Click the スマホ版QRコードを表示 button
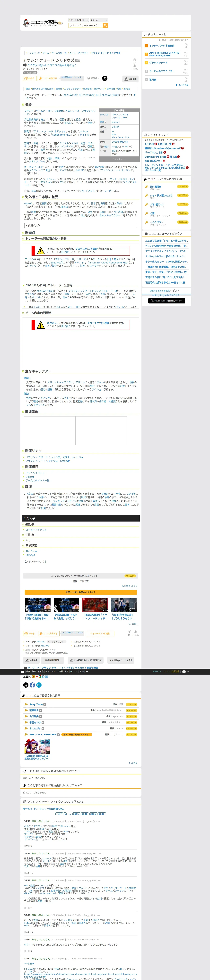Screen dimensions: 210x980 point(121,660)
